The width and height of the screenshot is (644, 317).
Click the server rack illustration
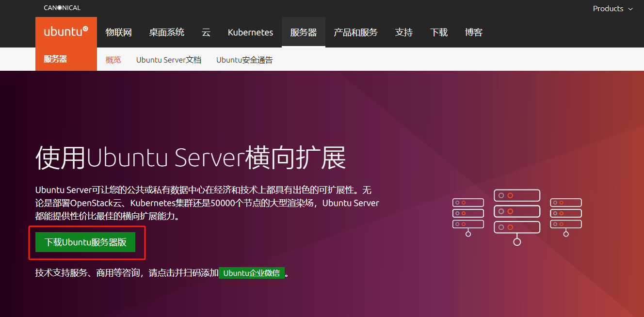[x=517, y=217]
